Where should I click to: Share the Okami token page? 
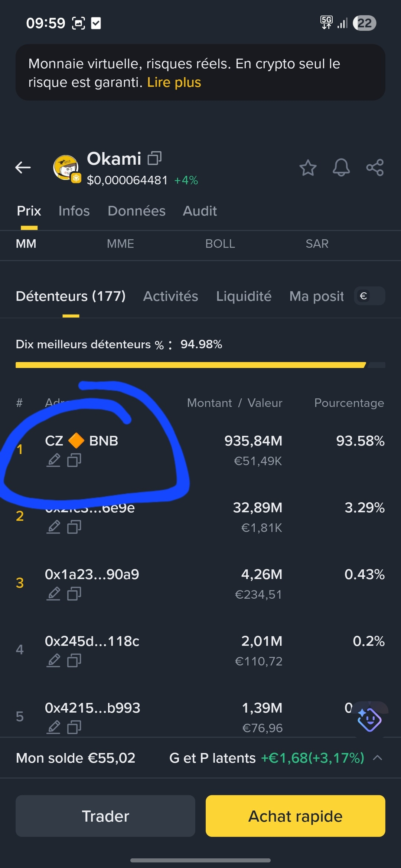pyautogui.click(x=375, y=168)
